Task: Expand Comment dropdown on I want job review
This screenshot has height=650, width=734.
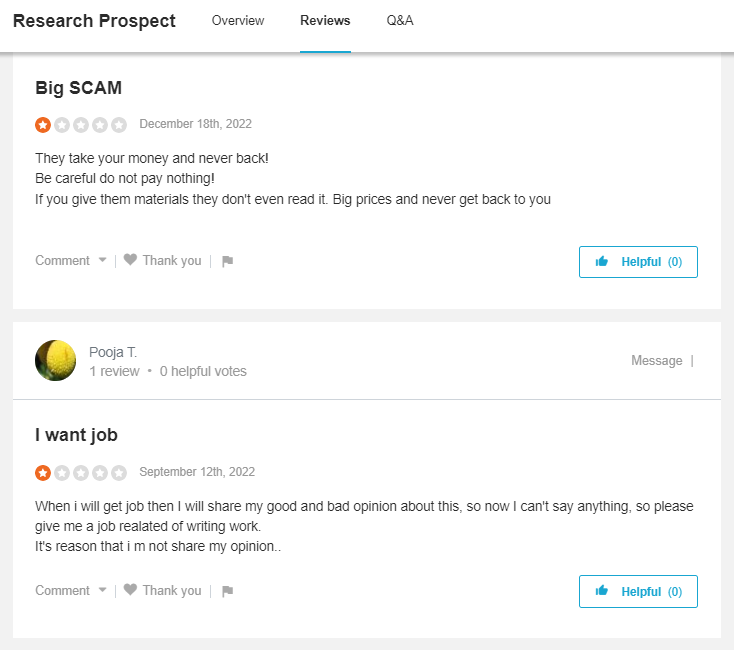Action: [x=102, y=591]
